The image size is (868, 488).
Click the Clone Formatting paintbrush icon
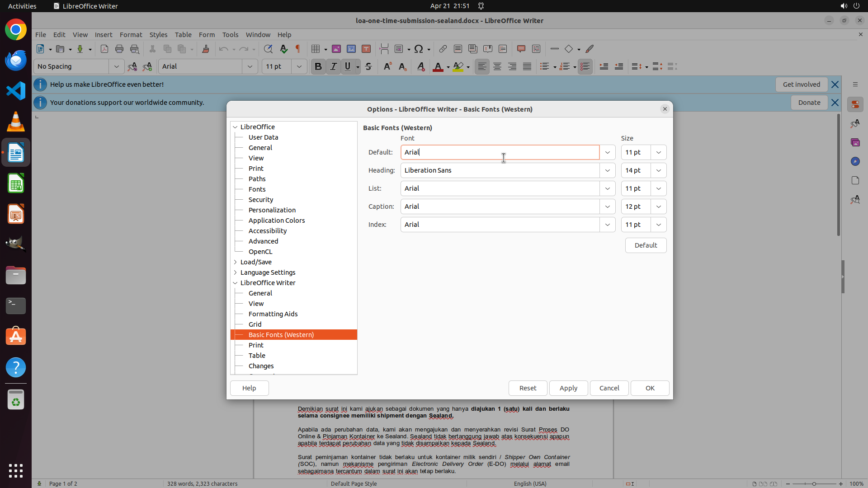pos(206,49)
